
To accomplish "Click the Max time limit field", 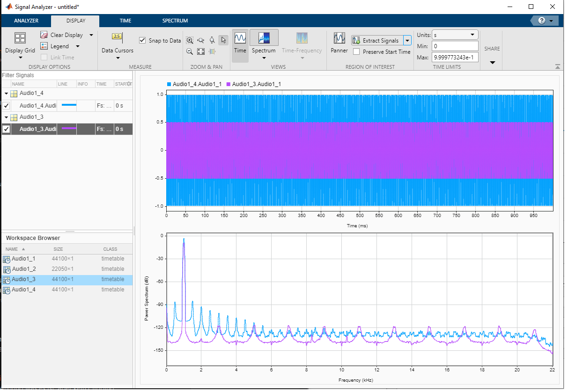I will (x=455, y=58).
